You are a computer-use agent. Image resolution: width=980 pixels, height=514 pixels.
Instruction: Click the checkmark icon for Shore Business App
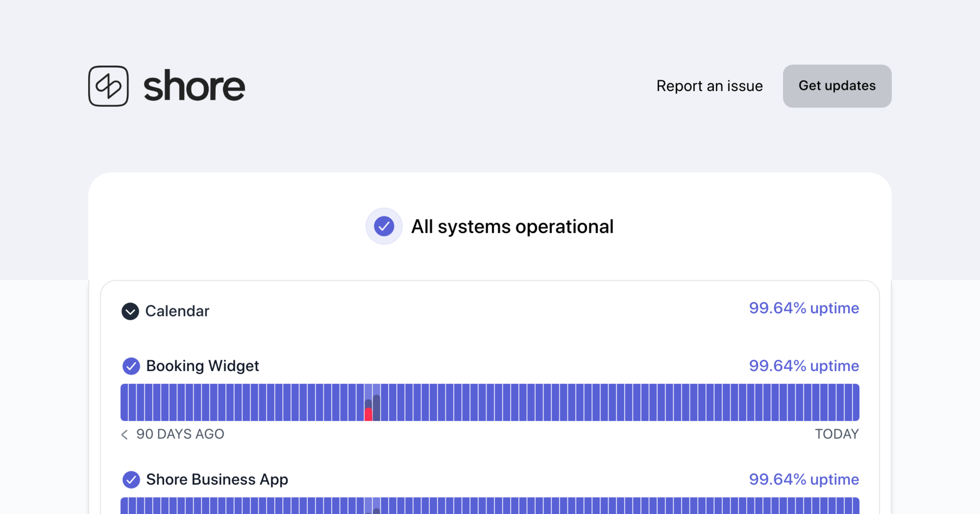coord(130,480)
